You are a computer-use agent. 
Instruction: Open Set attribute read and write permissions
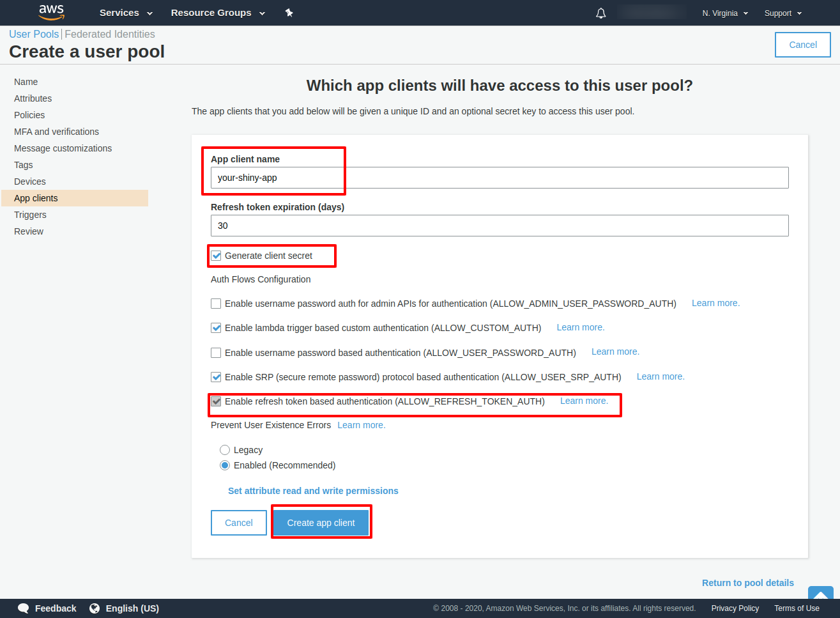pos(313,491)
